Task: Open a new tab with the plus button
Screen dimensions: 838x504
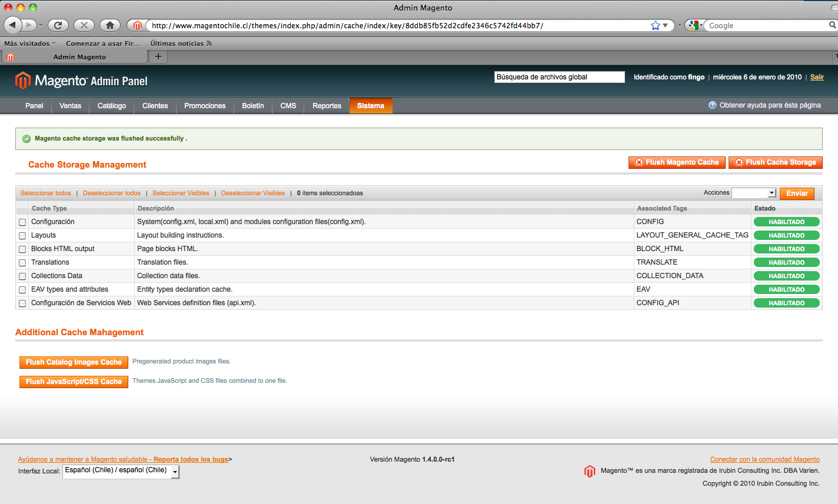Action: [x=158, y=56]
